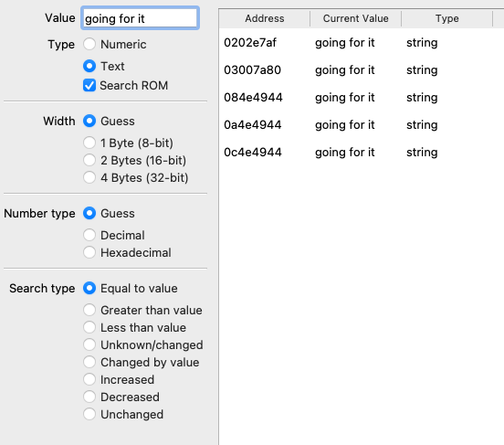Pick the Changed by value option

pyautogui.click(x=89, y=362)
